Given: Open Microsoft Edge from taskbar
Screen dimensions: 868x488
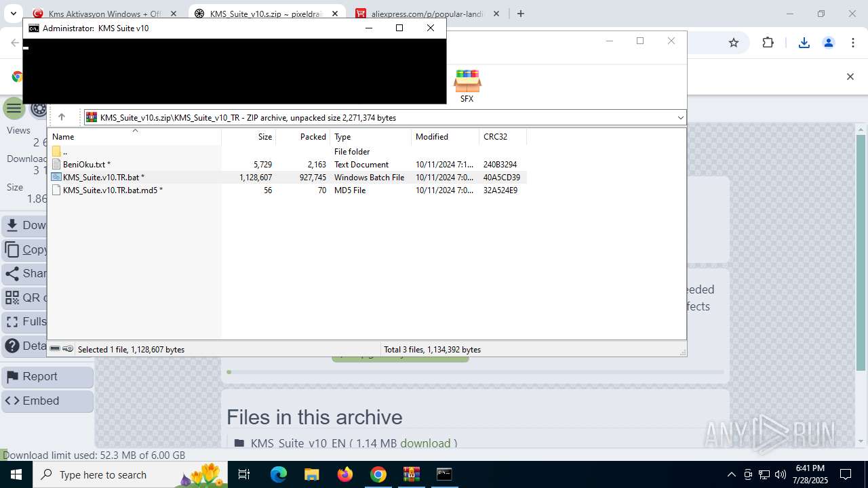Looking at the screenshot, I should click(x=279, y=474).
